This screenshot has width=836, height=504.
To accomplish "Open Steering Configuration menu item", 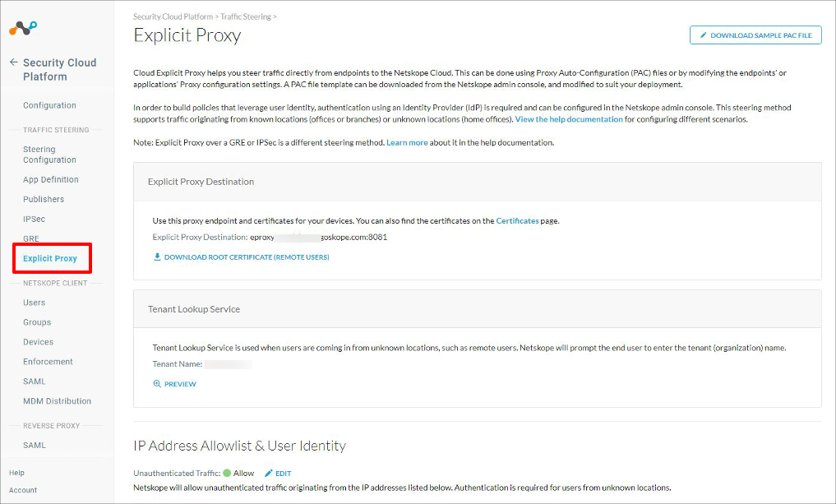I will [x=49, y=155].
